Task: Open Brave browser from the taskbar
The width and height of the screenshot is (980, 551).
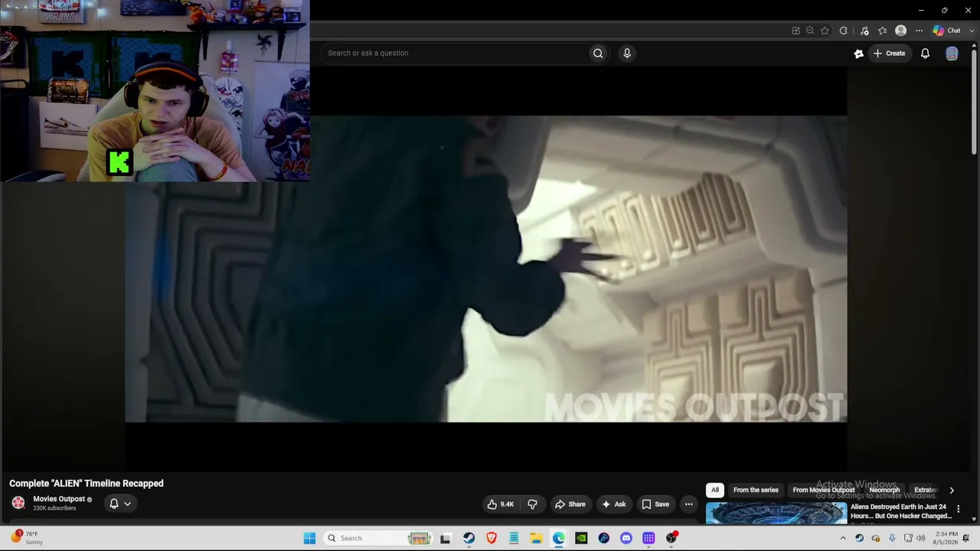Action: 492,538
